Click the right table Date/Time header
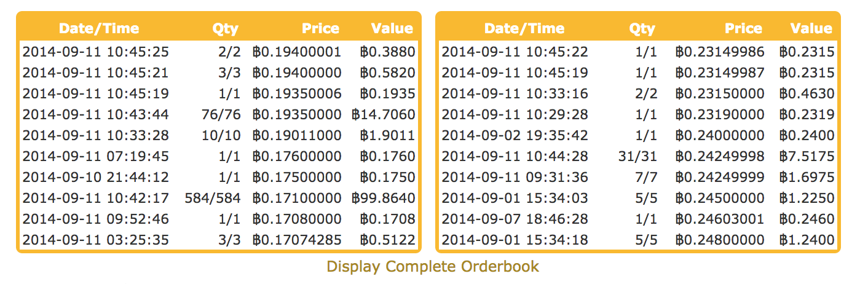The height and width of the screenshot is (284, 868). pos(524,28)
